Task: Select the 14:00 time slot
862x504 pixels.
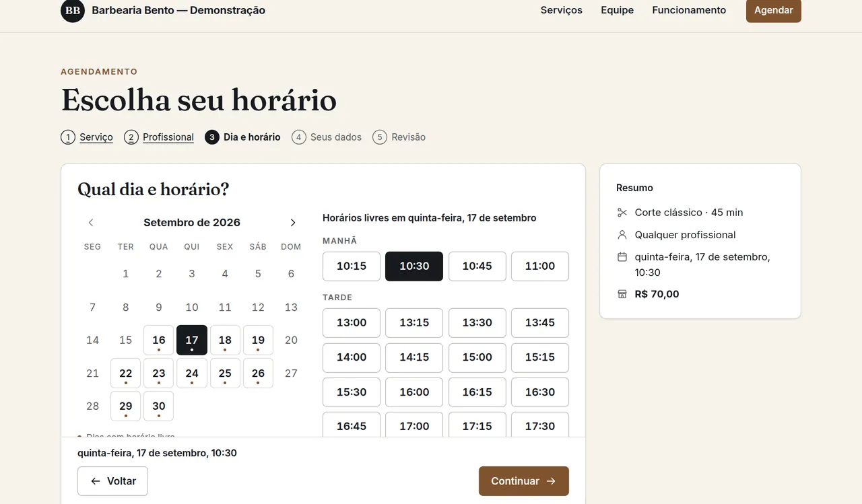Action: coord(352,357)
